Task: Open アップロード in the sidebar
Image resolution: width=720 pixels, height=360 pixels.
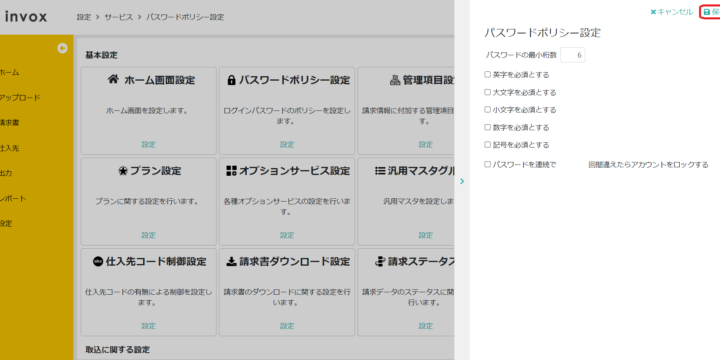Action: (20, 98)
